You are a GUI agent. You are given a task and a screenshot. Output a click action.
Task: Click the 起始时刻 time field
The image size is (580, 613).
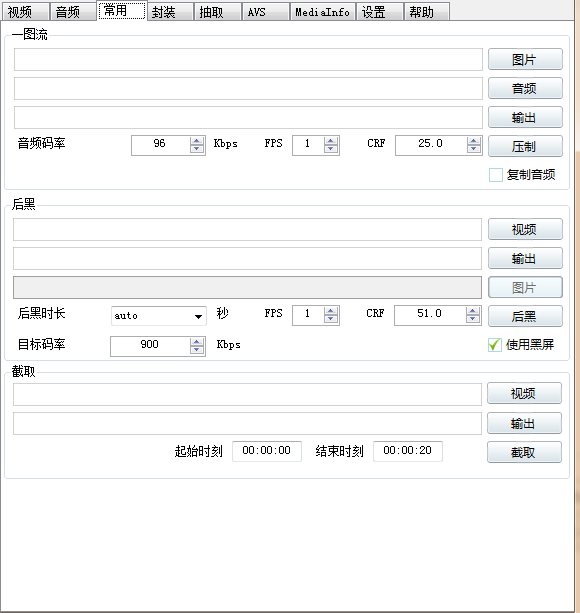(267, 451)
